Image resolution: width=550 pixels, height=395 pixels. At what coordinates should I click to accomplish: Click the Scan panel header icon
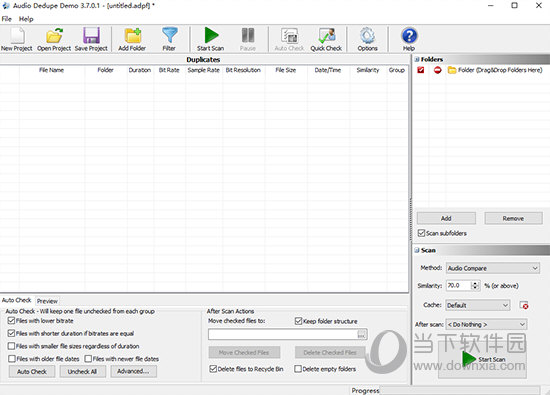point(417,250)
